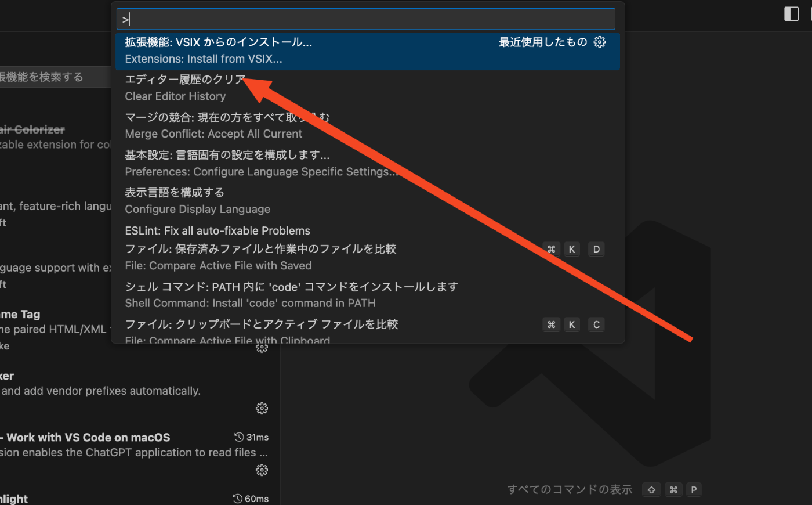Select Clear Editor History command
Screen dimensions: 812x505
368,88
